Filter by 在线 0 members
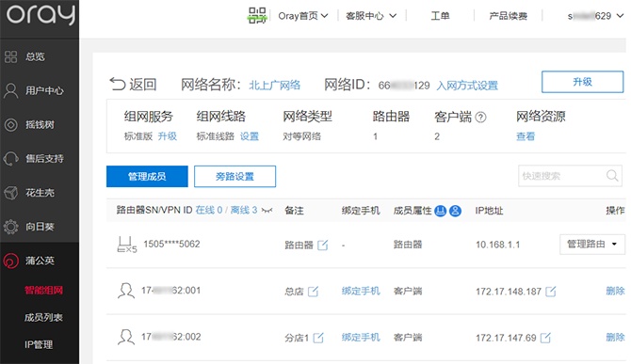This screenshot has width=631, height=364. [x=209, y=210]
